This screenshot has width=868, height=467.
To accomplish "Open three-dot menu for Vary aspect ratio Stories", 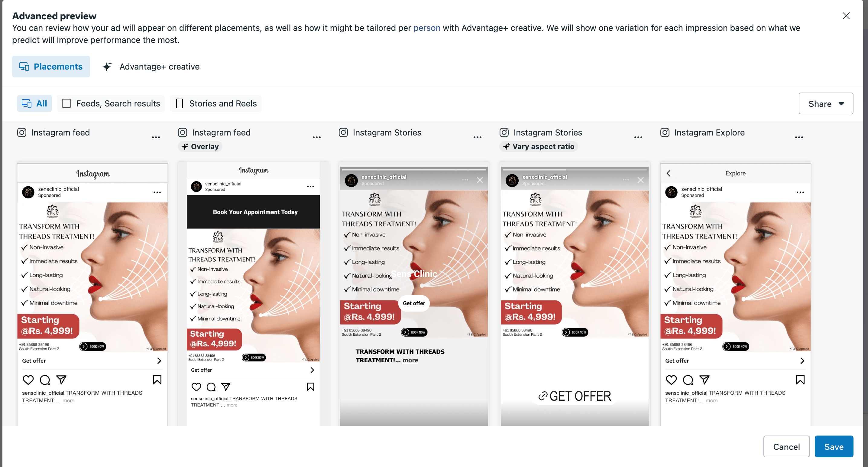I will (x=638, y=137).
